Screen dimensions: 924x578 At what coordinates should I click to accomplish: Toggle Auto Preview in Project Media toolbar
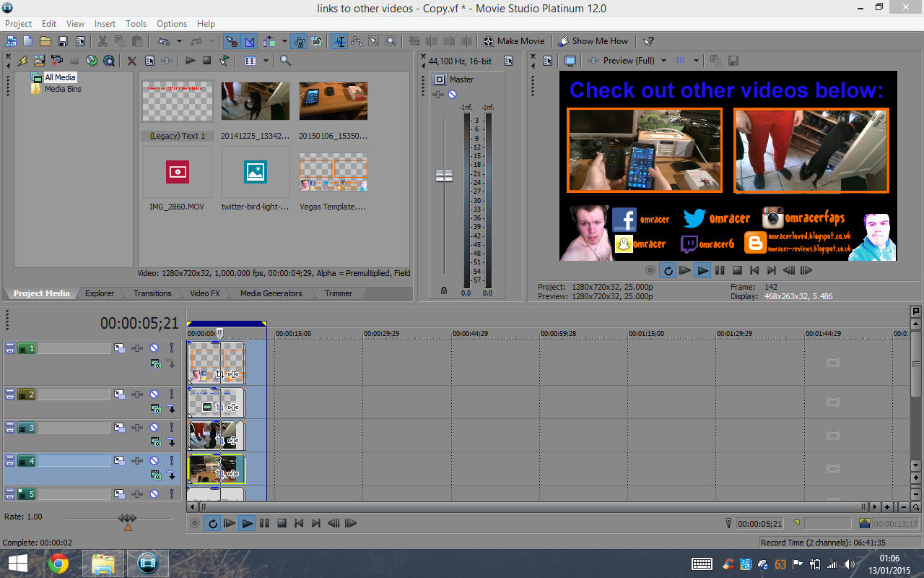coord(225,61)
